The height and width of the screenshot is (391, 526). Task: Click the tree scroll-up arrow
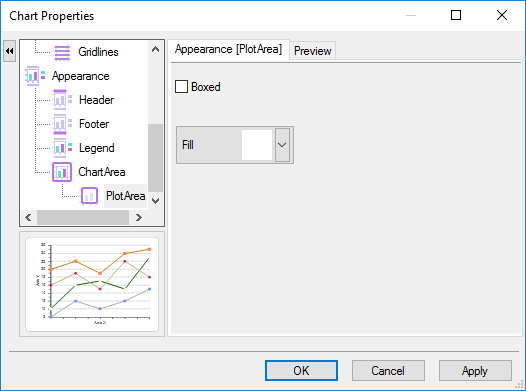155,50
